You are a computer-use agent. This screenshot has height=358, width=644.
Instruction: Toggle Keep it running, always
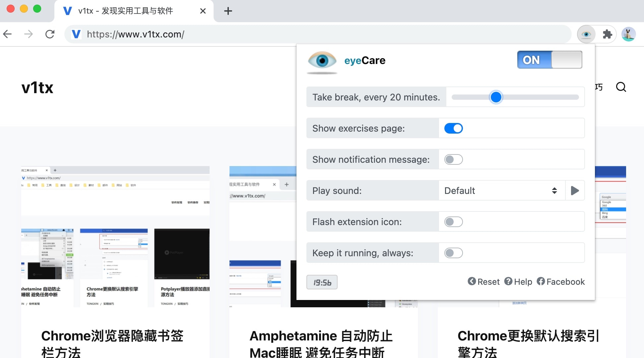(x=453, y=253)
